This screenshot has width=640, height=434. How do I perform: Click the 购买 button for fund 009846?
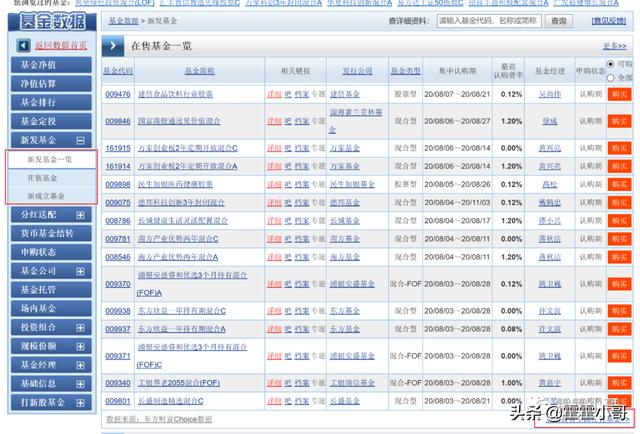619,121
